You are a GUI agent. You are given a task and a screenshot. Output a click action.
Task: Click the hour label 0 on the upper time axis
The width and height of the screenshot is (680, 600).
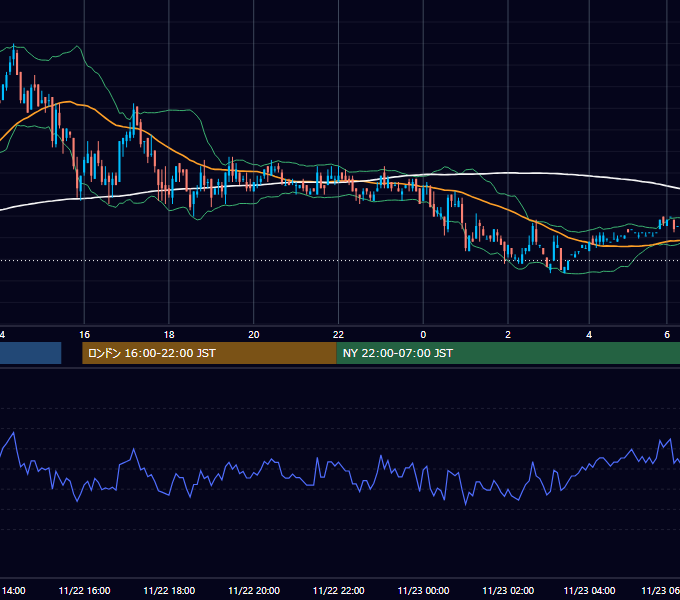423,335
